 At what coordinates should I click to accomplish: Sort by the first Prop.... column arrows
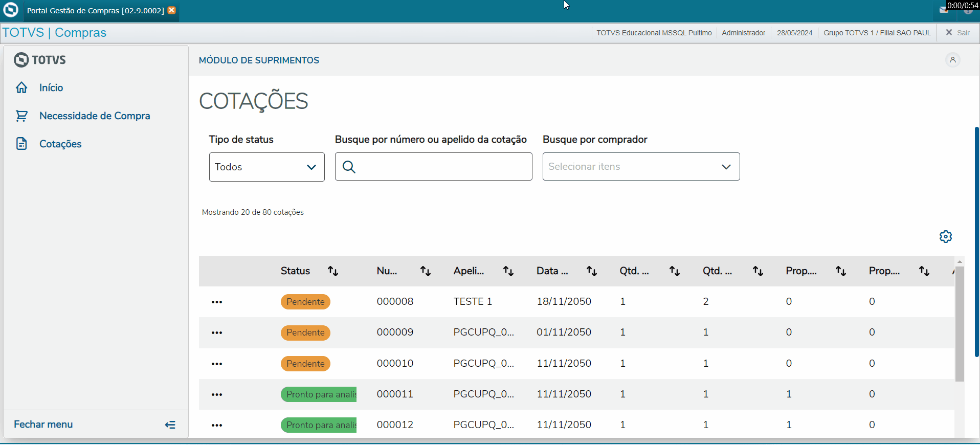(x=841, y=271)
